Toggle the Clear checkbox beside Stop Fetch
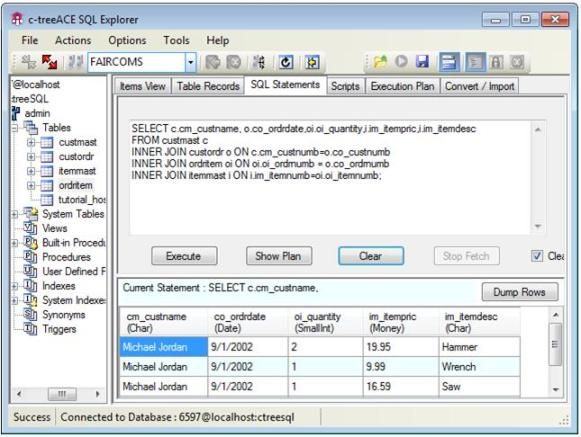581x437 pixels. [537, 256]
